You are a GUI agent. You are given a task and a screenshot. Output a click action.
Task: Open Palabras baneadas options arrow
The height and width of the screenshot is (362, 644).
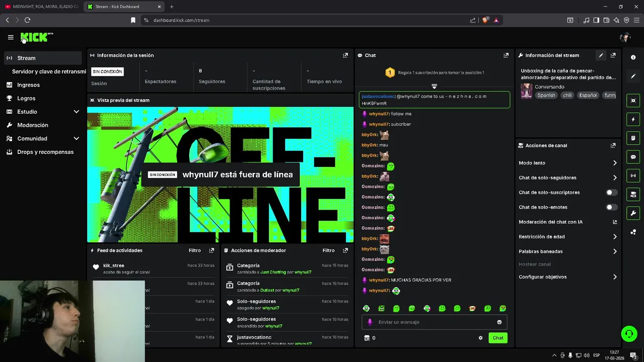click(615, 251)
